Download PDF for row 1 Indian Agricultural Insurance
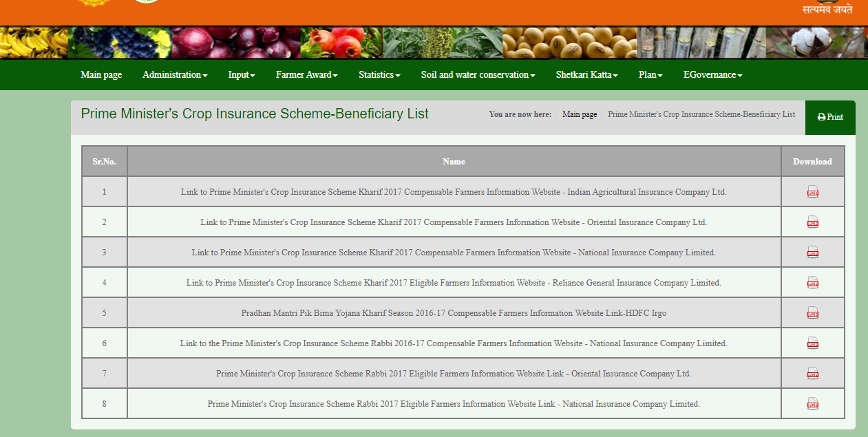Viewport: 868px width, 437px height. point(812,192)
